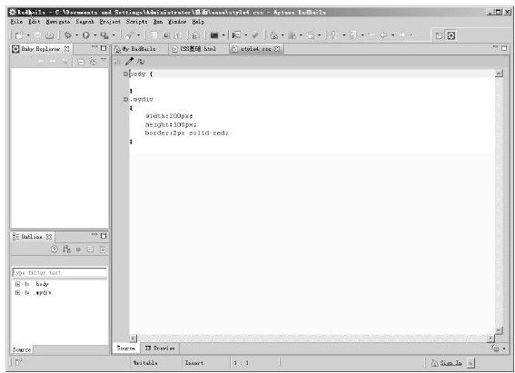The height and width of the screenshot is (373, 515).
Task: Open the dropdown arrow next to New file icon
Action: (28, 35)
